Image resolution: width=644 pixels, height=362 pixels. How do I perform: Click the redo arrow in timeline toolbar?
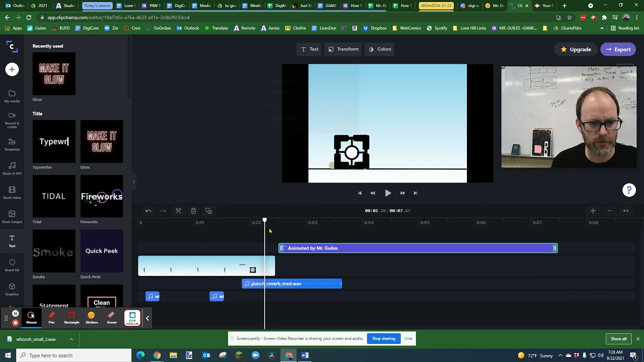(x=163, y=211)
